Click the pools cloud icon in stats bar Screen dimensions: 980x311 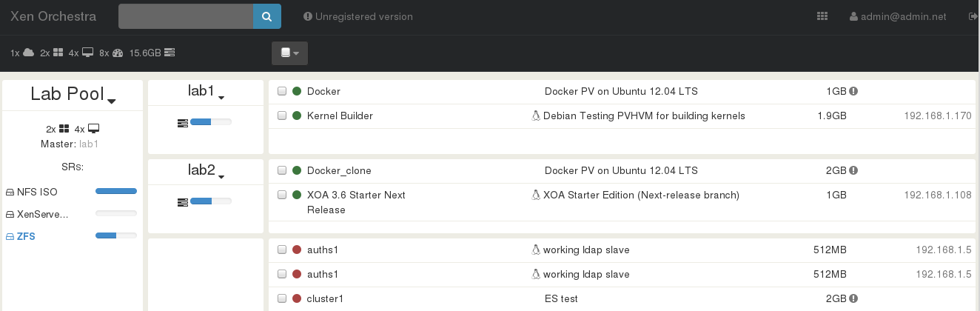[x=28, y=53]
